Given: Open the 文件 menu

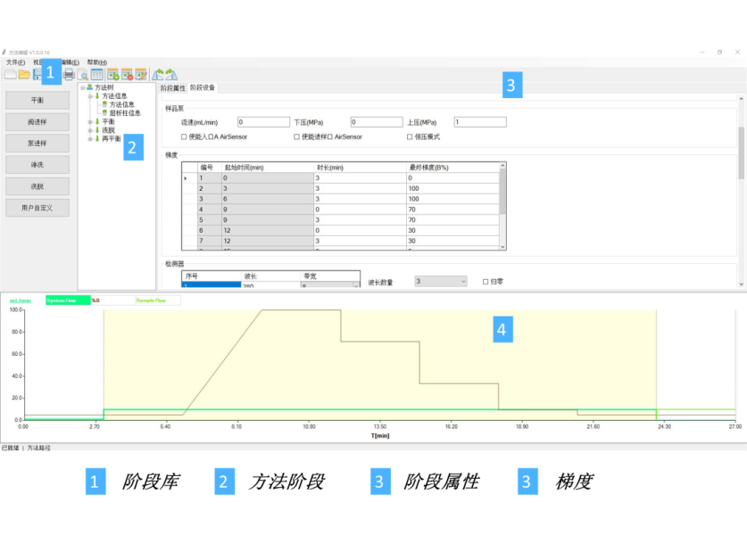Looking at the screenshot, I should [x=15, y=62].
